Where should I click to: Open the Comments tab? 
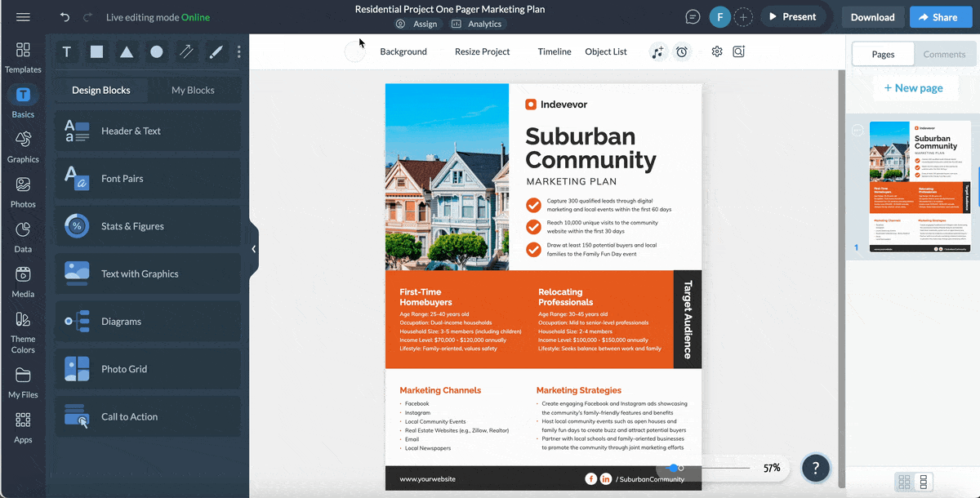pyautogui.click(x=944, y=54)
